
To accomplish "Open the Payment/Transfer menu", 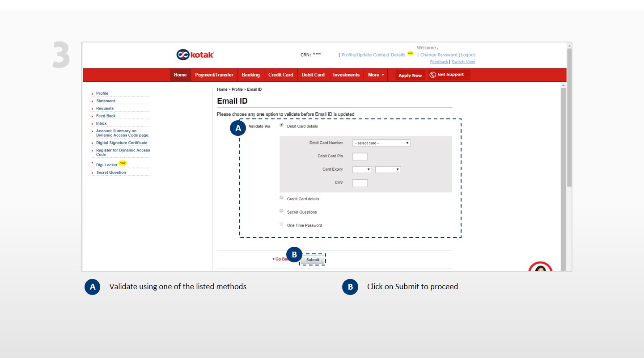I will click(x=214, y=75).
